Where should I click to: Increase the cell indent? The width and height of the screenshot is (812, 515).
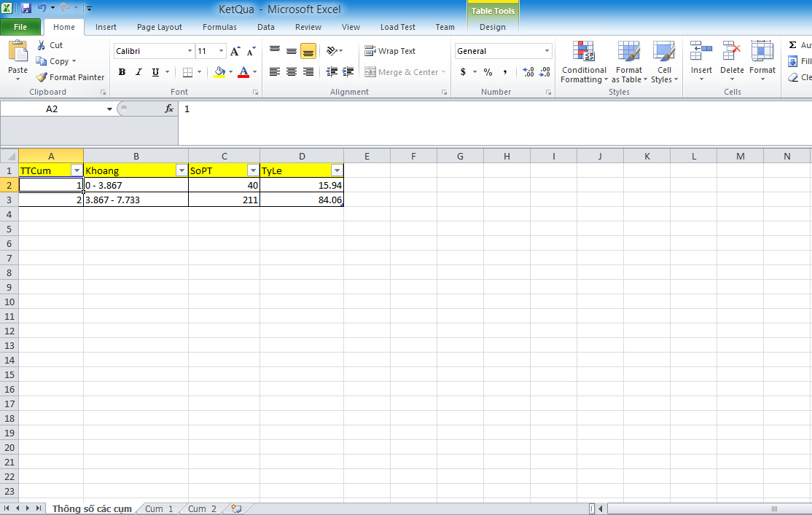click(x=348, y=72)
